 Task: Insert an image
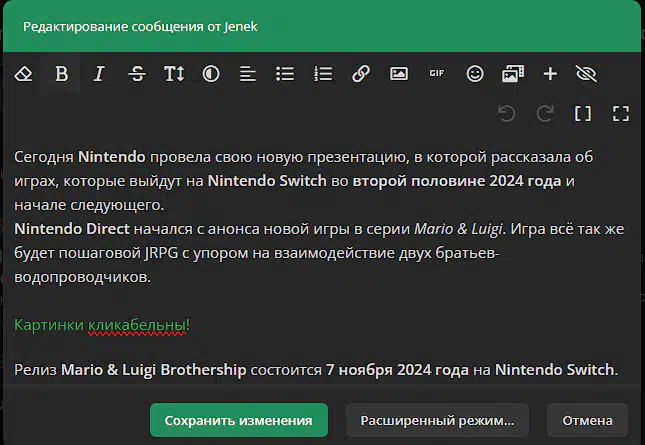399,74
